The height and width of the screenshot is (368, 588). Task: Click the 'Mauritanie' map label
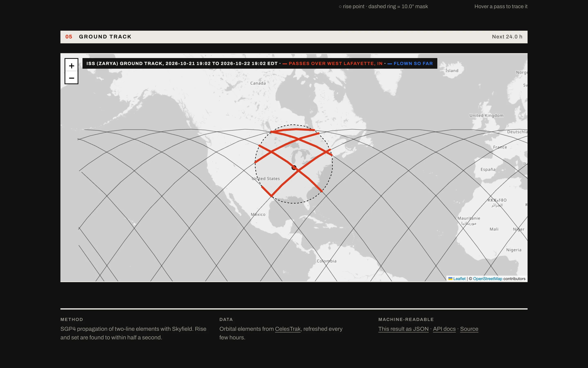(x=469, y=218)
